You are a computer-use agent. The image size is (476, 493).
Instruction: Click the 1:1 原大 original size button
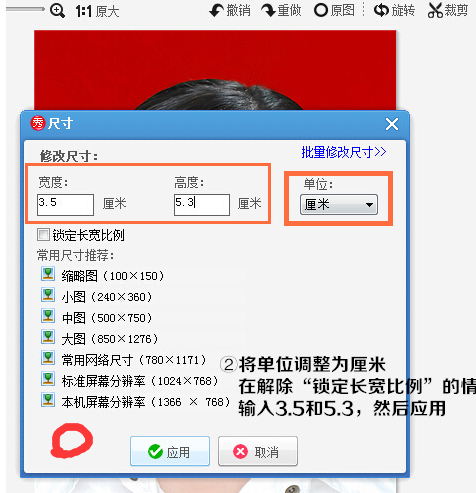(97, 12)
